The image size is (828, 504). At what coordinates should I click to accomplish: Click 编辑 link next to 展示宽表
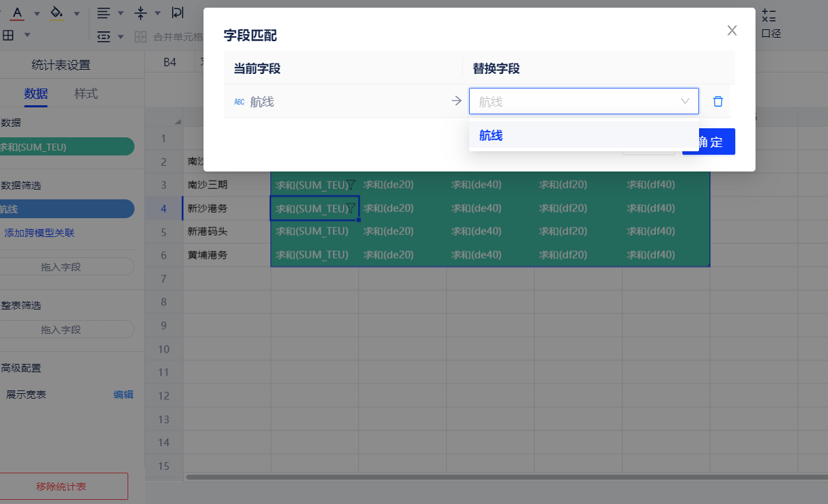pos(123,395)
